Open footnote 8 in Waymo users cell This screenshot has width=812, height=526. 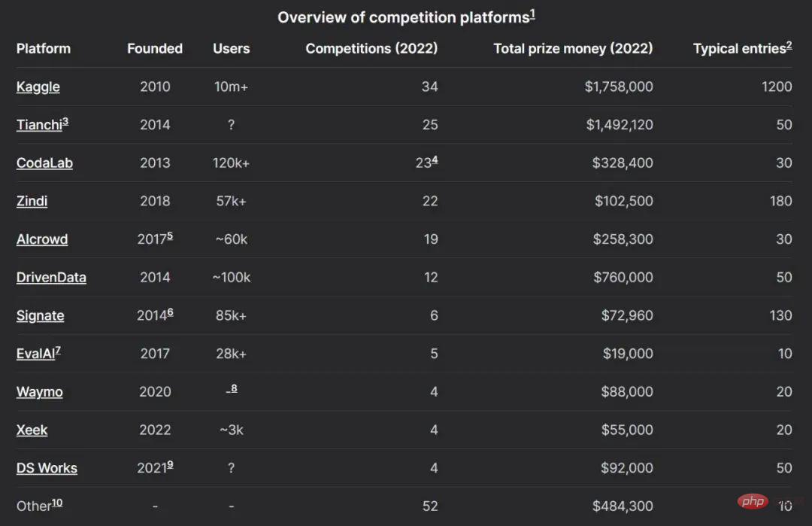pyautogui.click(x=234, y=388)
